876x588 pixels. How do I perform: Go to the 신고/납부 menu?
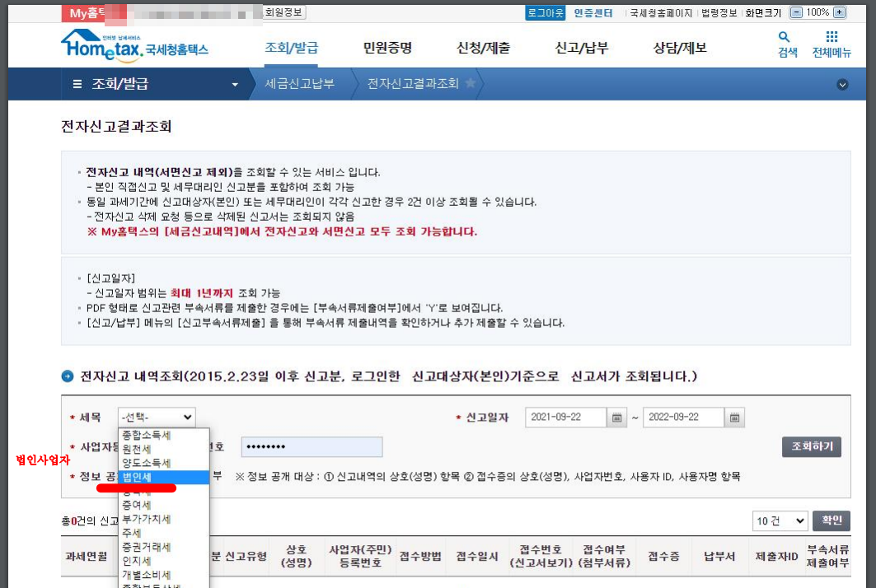[x=582, y=48]
